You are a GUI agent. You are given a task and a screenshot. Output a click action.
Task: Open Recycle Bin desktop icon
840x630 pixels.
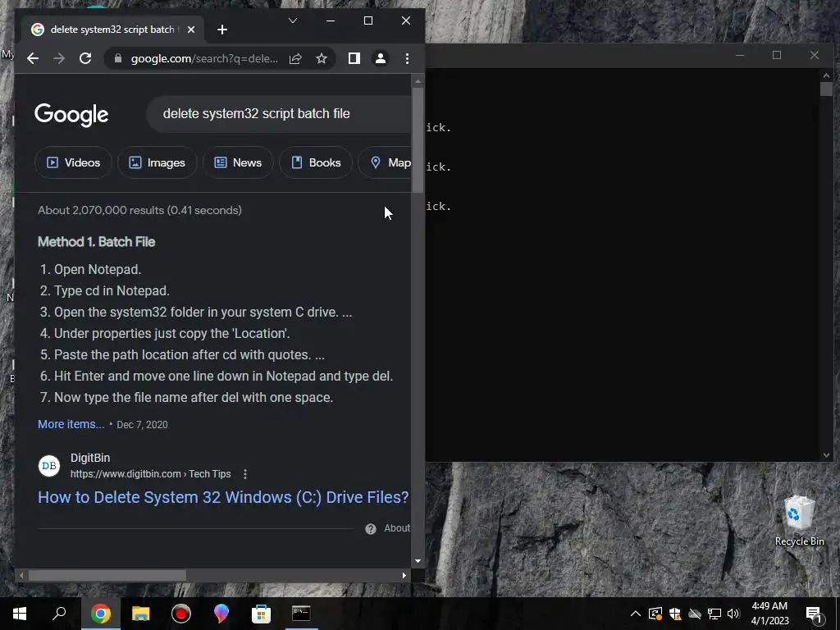point(799,521)
